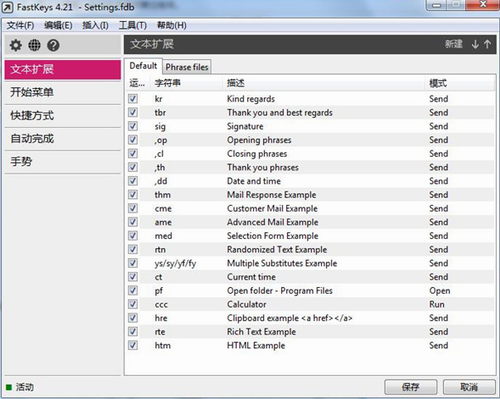Screen dimensions: 500x399
Task: Click the move up arrow icon
Action: point(487,44)
